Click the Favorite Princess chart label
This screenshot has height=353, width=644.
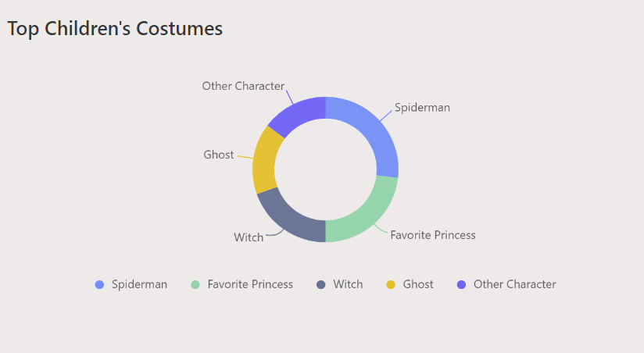433,235
